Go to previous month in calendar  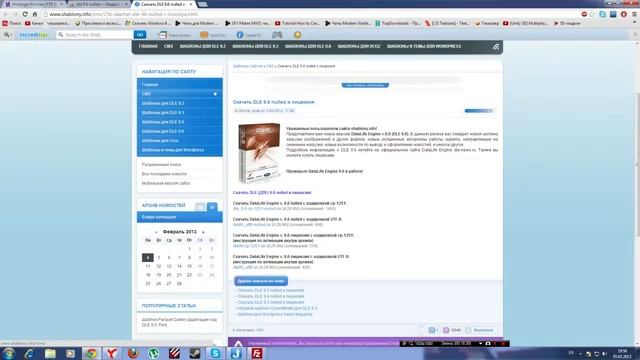point(156,232)
